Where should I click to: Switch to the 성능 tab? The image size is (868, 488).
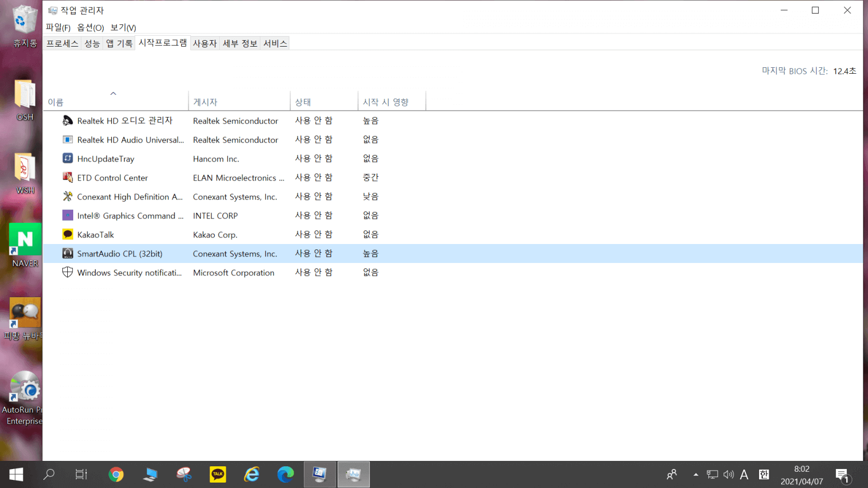[92, 43]
